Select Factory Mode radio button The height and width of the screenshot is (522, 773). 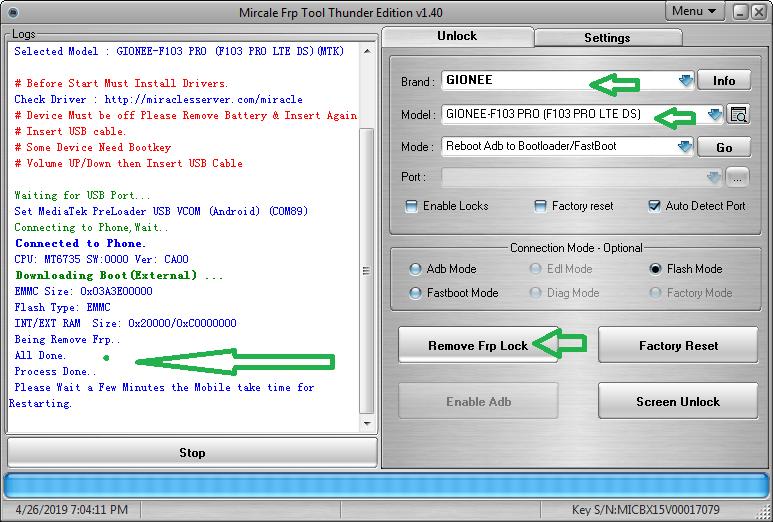[655, 293]
